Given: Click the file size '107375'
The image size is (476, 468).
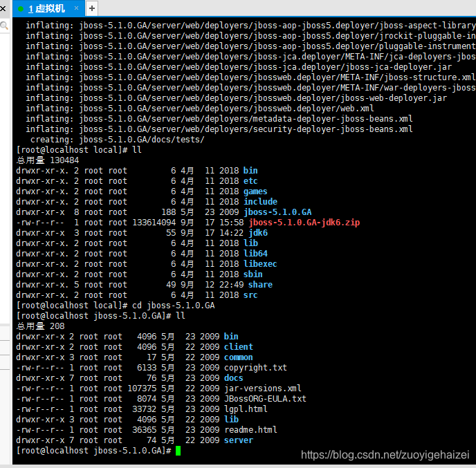Looking at the screenshot, I should coord(142,389).
